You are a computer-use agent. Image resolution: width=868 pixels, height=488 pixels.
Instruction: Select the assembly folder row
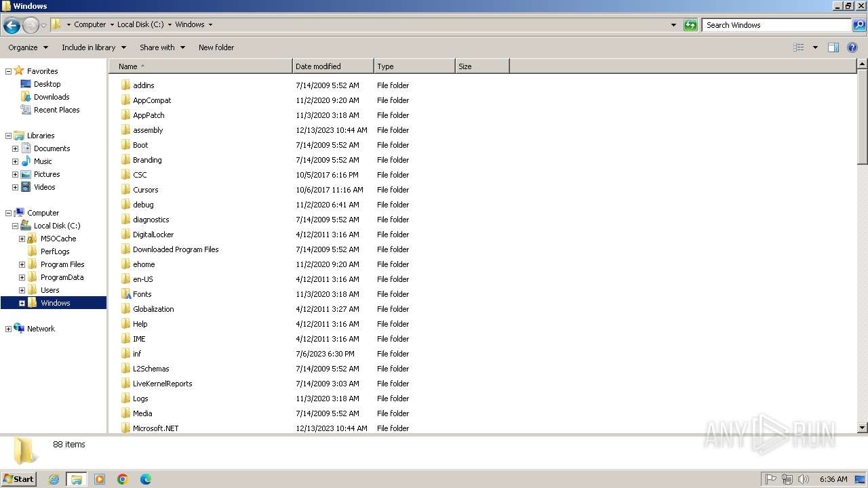coord(148,130)
